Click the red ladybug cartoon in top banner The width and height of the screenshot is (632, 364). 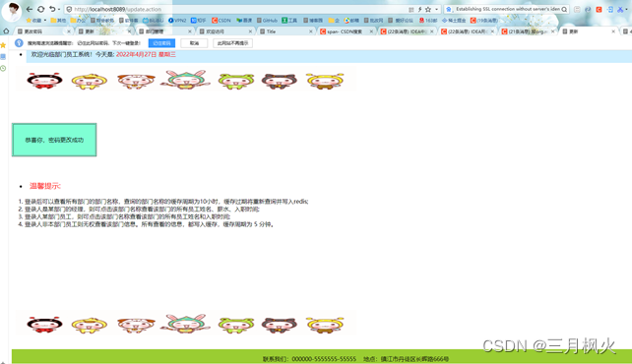click(x=44, y=81)
